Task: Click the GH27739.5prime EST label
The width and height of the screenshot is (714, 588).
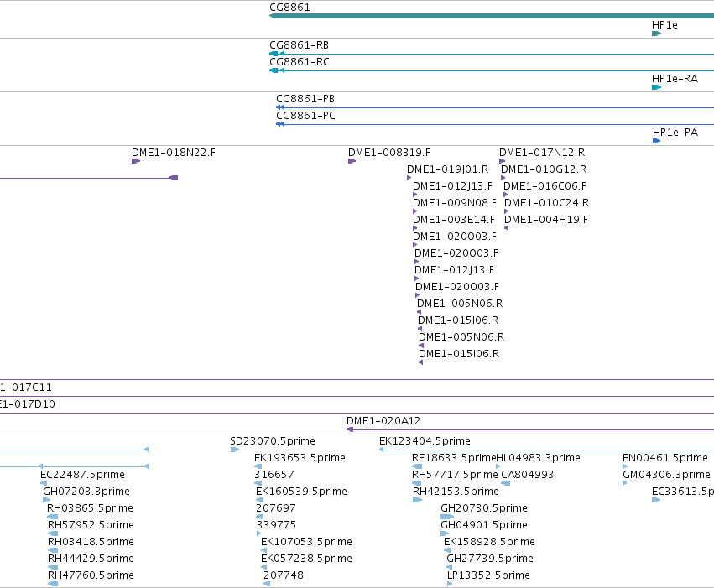Action: (x=490, y=559)
